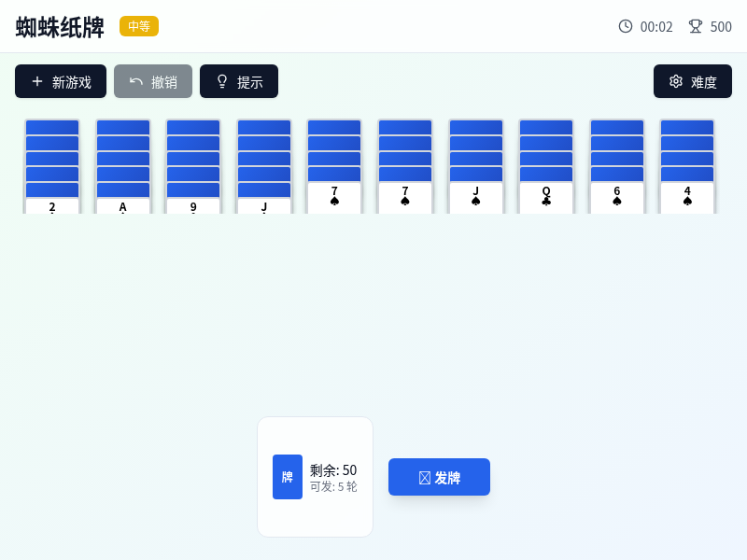This screenshot has height=560, width=747.
Task: Select the 4 of clubs in the last column
Action: point(687,198)
